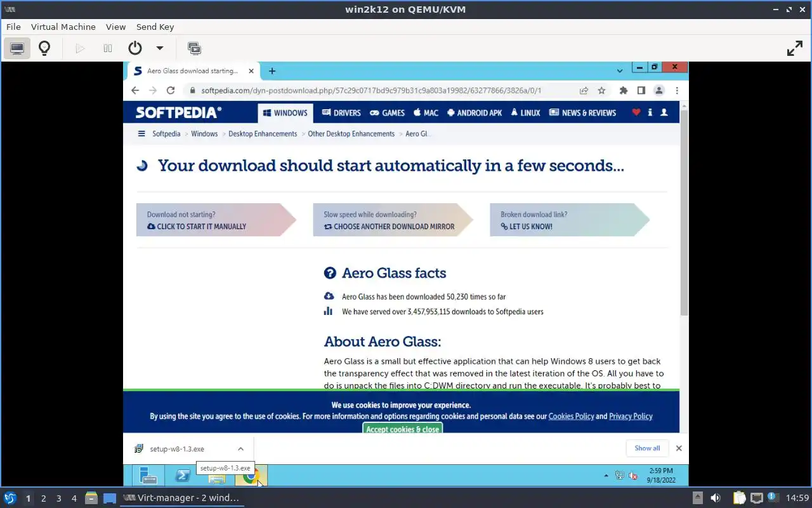This screenshot has height=508, width=812.
Task: Click the power button in virt-manager toolbar
Action: pos(134,48)
